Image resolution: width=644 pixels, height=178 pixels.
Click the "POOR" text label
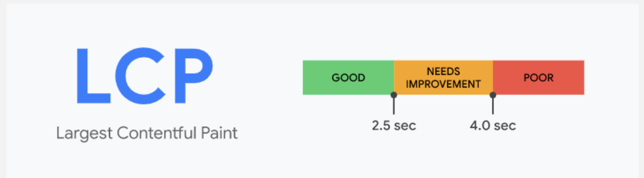coord(538,78)
